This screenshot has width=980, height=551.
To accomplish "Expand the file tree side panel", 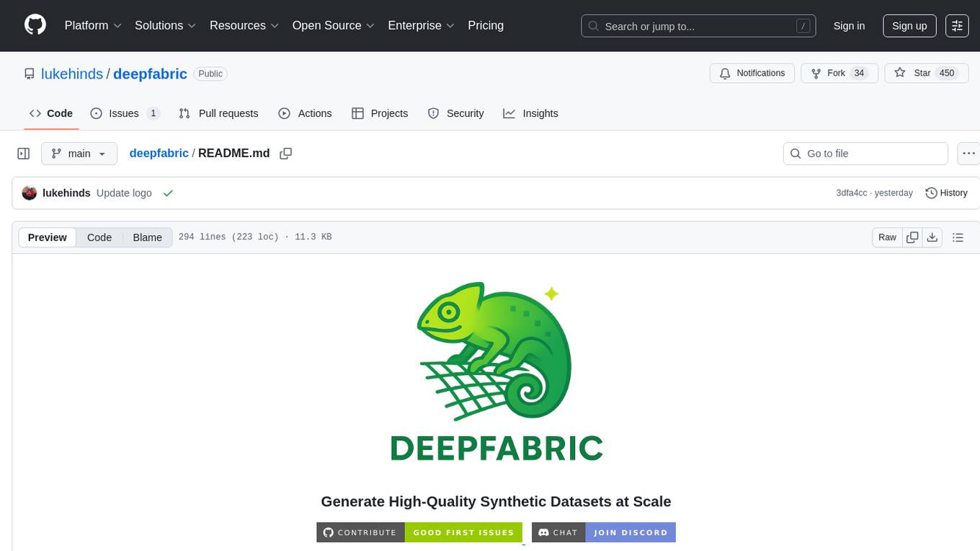I will pyautogui.click(x=24, y=154).
